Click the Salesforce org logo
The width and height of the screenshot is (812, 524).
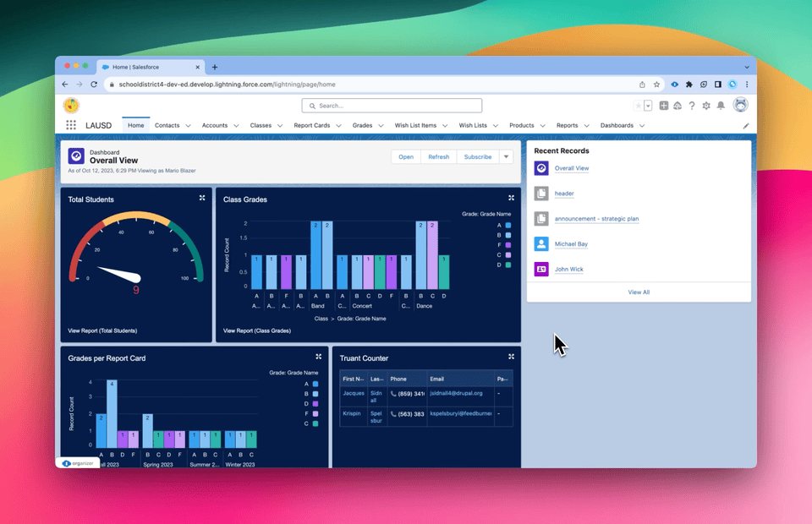pyautogui.click(x=71, y=106)
